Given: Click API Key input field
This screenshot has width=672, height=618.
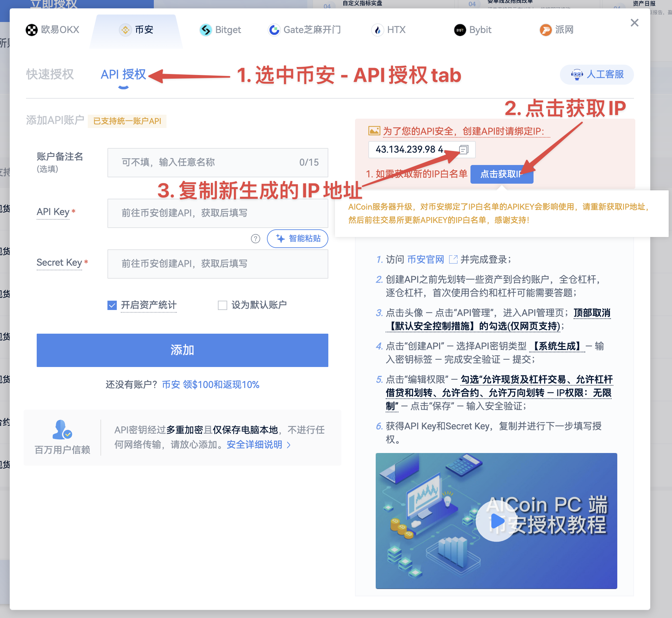Looking at the screenshot, I should click(216, 212).
